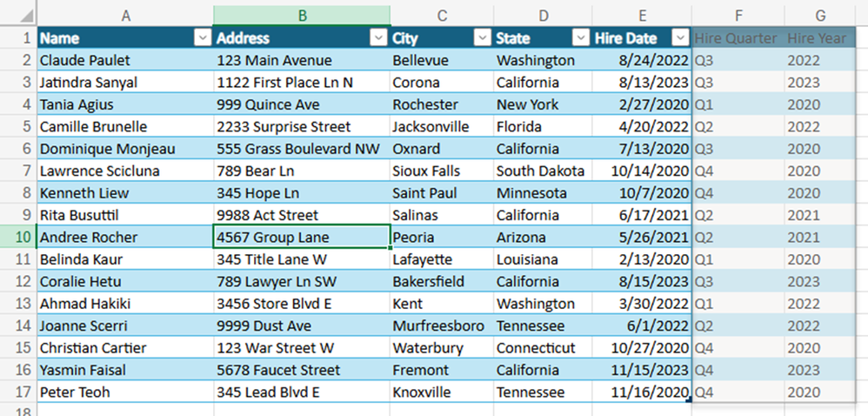
Task: Click the Hire Year header cell
Action: 820,37
